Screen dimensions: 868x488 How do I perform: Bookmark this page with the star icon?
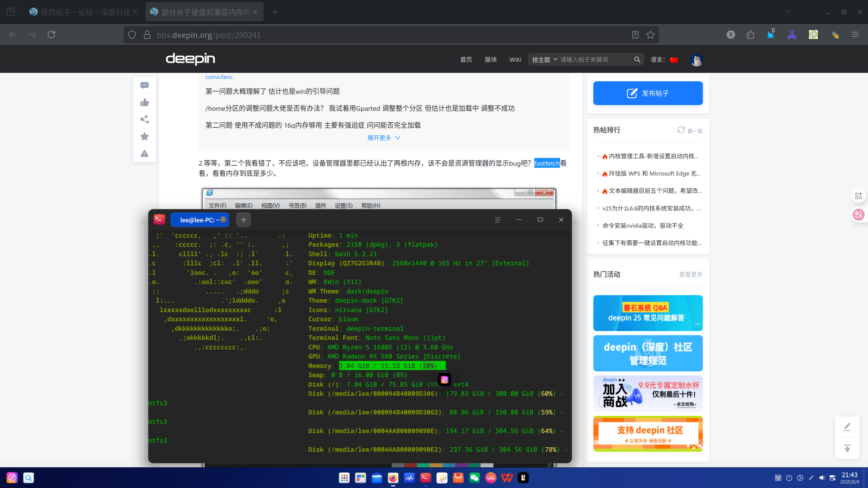[x=650, y=35]
